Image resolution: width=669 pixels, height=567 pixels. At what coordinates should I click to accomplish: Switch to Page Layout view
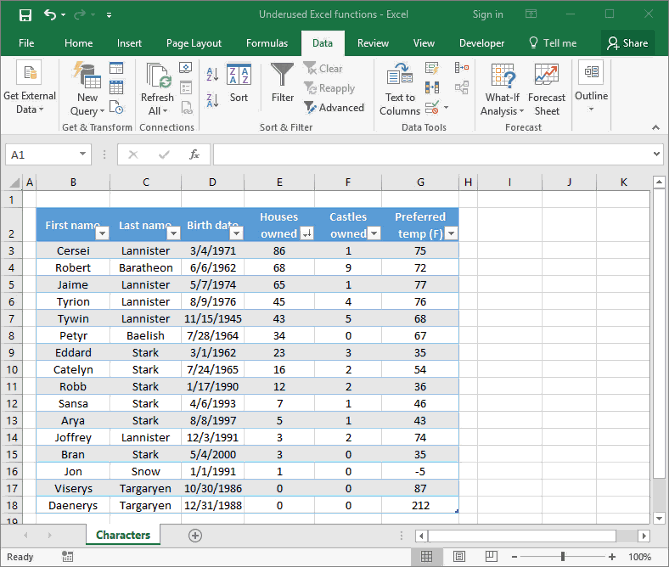(458, 557)
